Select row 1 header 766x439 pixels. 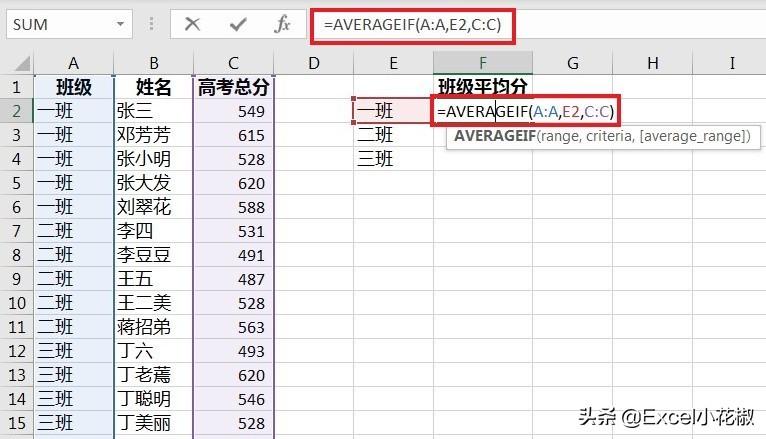[17, 87]
